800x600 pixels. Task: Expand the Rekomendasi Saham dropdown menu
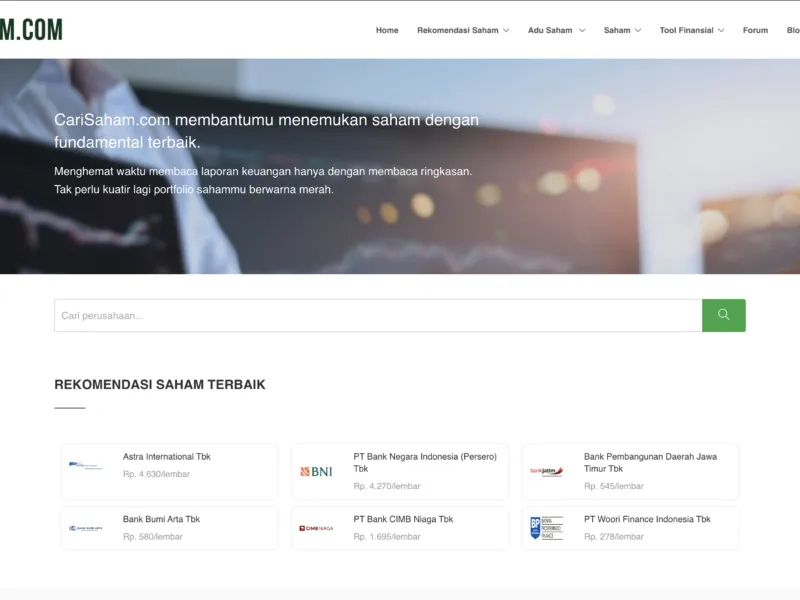463,30
